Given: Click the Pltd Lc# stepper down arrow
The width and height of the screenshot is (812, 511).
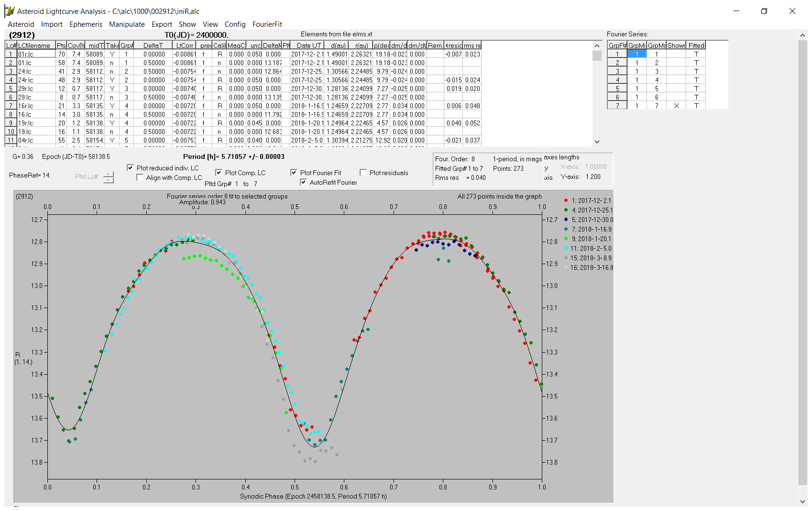Looking at the screenshot, I should [109, 180].
